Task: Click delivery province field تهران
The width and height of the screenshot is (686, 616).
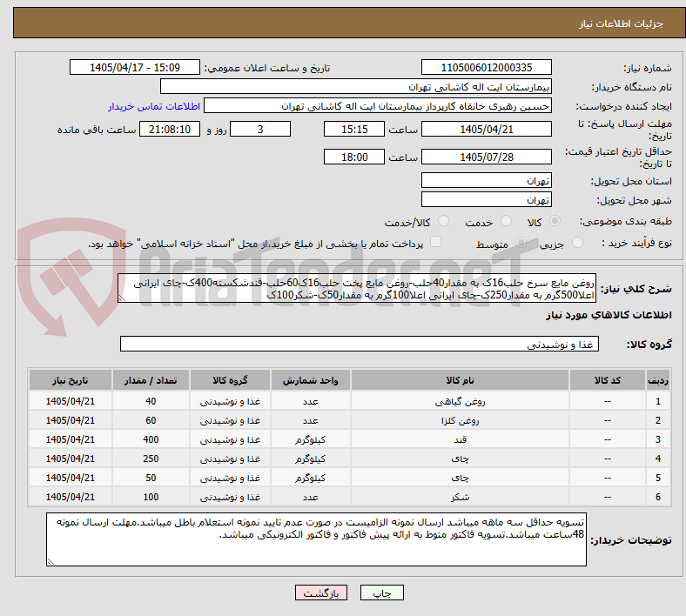Action: [487, 180]
